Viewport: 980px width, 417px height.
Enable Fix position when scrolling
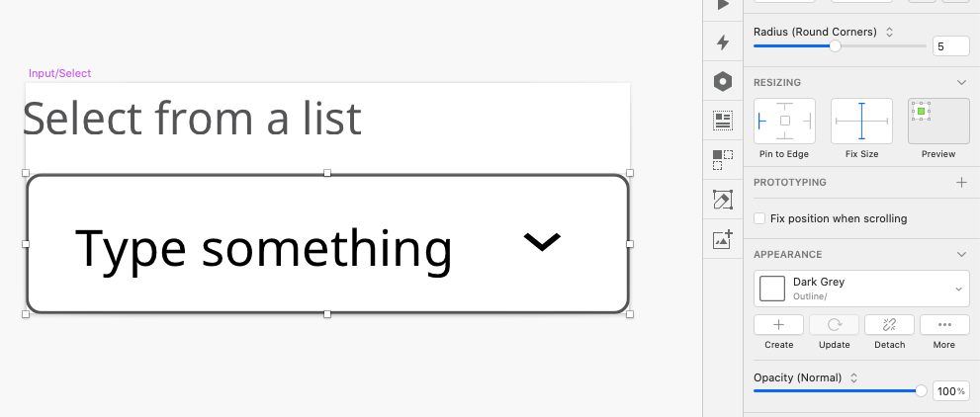759,218
